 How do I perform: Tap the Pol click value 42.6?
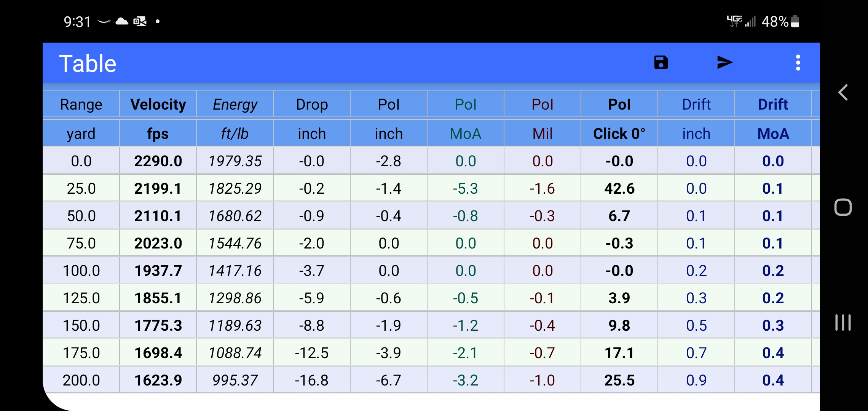(619, 188)
